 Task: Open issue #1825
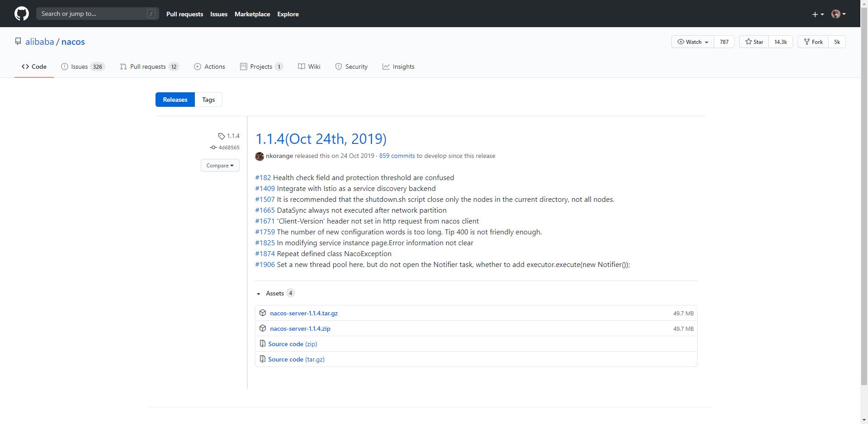click(265, 243)
